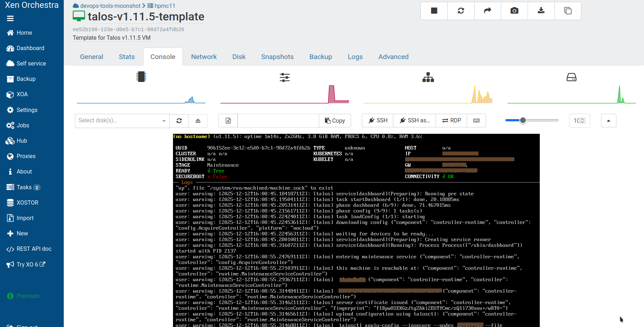Open the Advanced tab
The height and width of the screenshot is (327, 644).
pyautogui.click(x=393, y=57)
